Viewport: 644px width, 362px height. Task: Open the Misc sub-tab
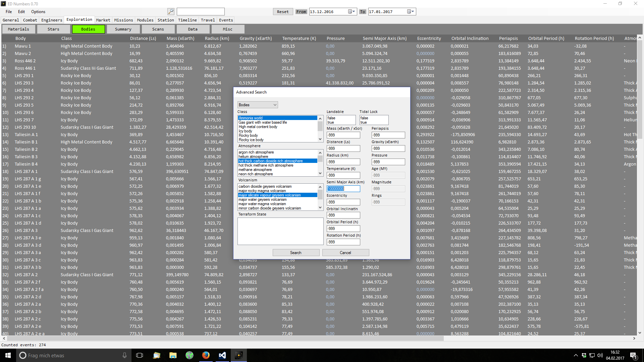click(228, 29)
